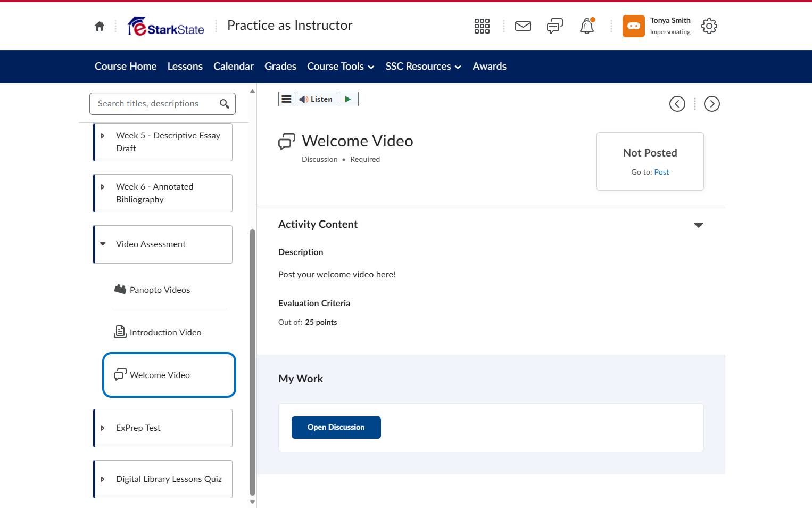Open the Calendar nav item
This screenshot has width=812, height=508.
(234, 67)
